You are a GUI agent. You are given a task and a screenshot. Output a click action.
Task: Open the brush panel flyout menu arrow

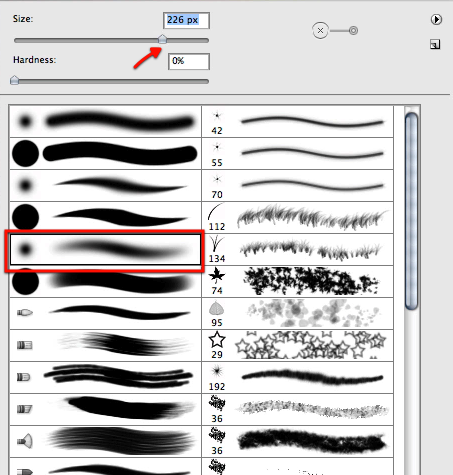(x=436, y=19)
